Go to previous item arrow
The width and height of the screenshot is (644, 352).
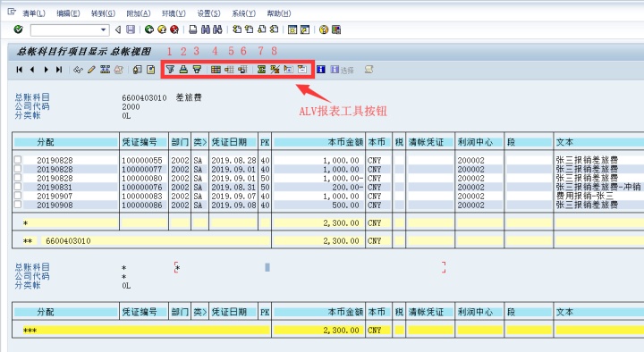(32, 70)
